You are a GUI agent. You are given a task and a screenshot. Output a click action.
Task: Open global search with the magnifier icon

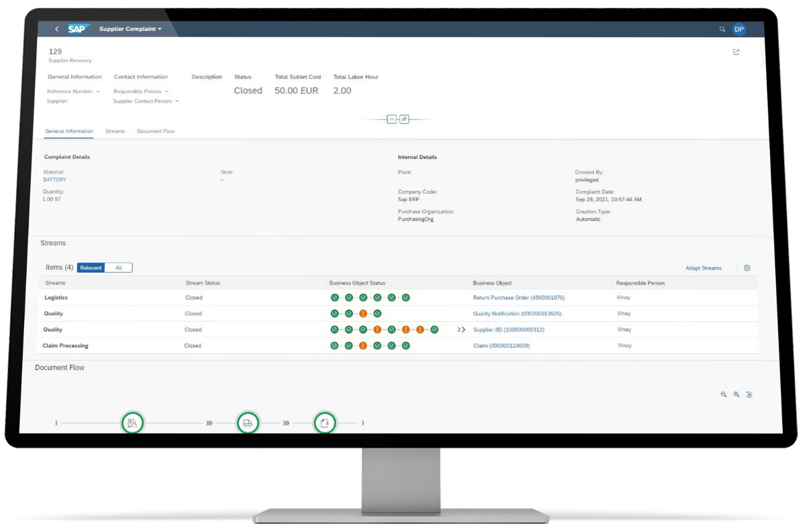point(722,29)
